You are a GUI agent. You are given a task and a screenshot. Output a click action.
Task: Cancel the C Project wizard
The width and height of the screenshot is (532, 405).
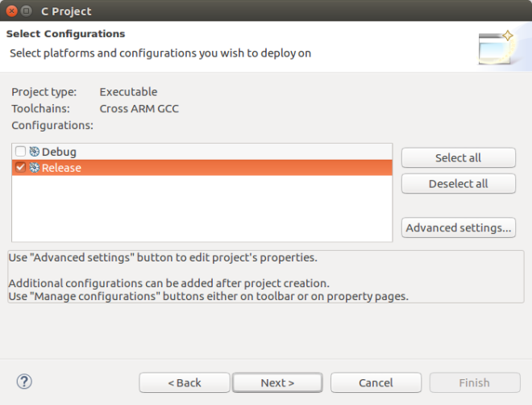click(376, 382)
